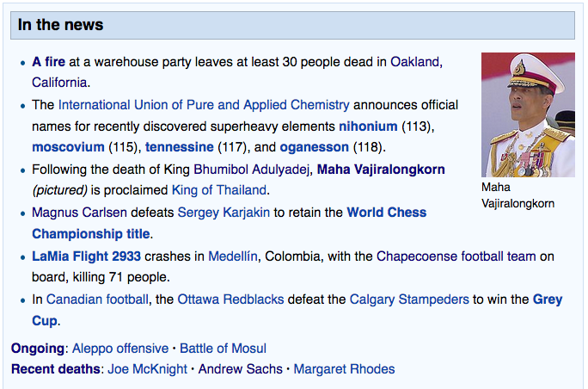Click the Joe McKnight recent death link
Screen dimensions: 588x389
[x=147, y=368]
